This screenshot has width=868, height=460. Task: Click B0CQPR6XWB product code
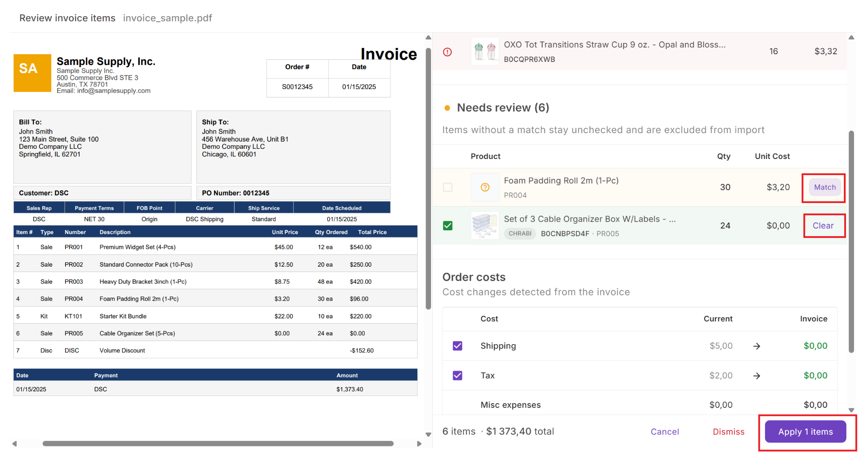tap(529, 59)
